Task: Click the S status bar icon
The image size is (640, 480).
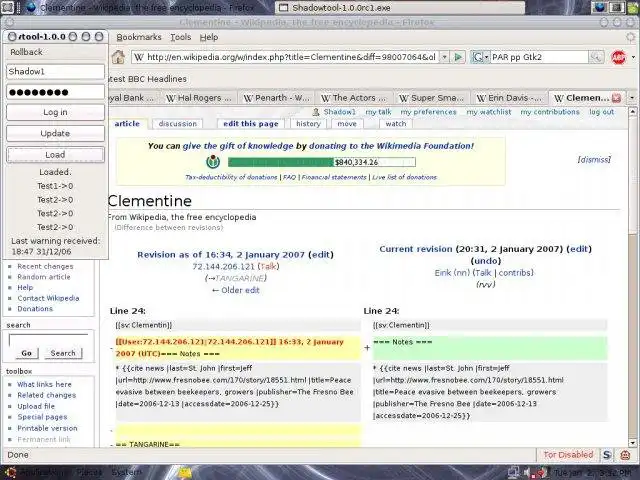Action: point(607,455)
